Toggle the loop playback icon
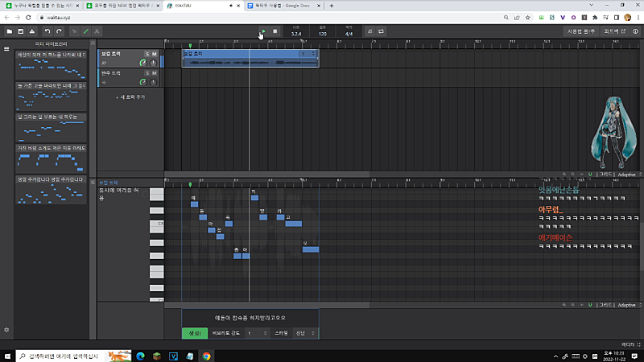 pyautogui.click(x=382, y=31)
